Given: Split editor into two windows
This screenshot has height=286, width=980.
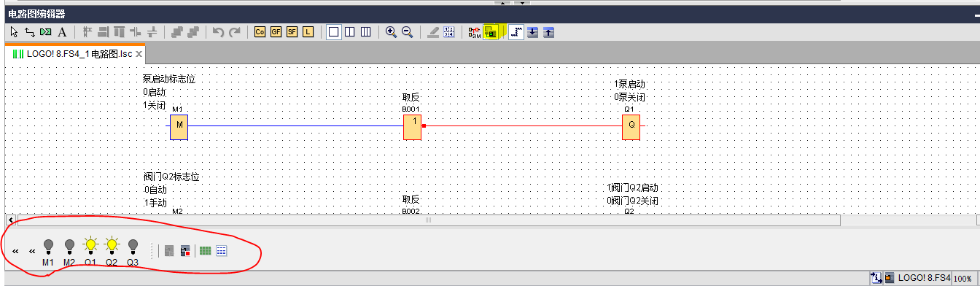Looking at the screenshot, I should 349,32.
